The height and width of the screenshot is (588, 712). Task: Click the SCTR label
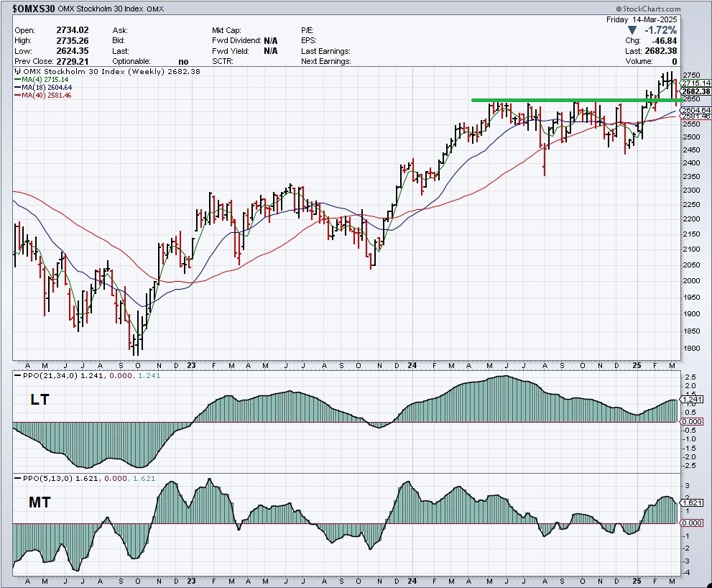[x=222, y=61]
